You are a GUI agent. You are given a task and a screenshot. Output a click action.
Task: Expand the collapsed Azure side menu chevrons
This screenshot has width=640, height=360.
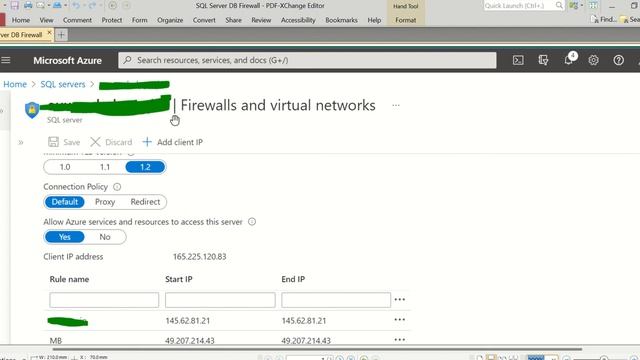21,142
